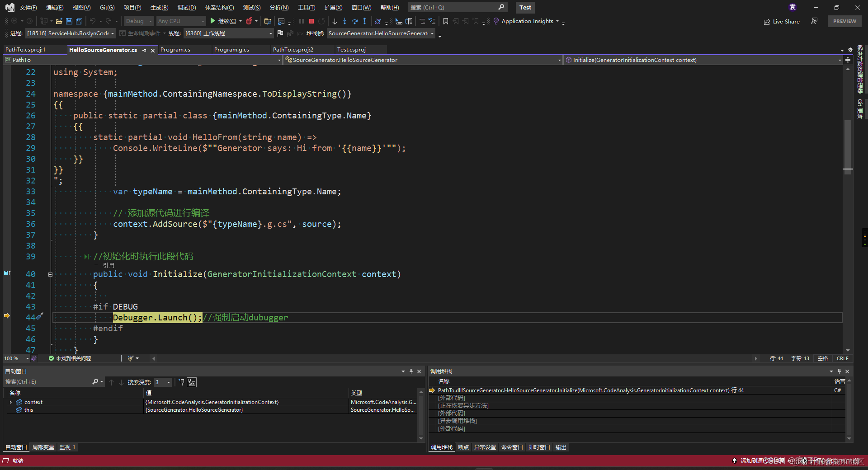Stop debugging with the red square icon

311,21
